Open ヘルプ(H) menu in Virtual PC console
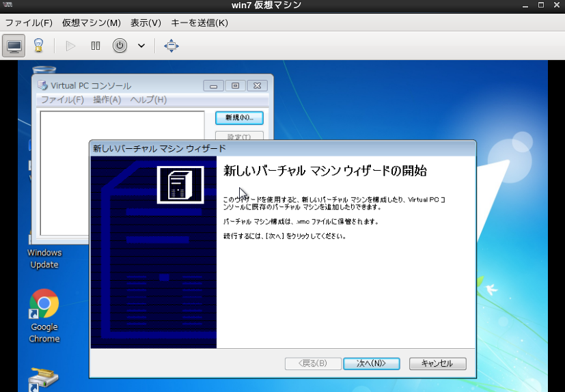 point(148,100)
